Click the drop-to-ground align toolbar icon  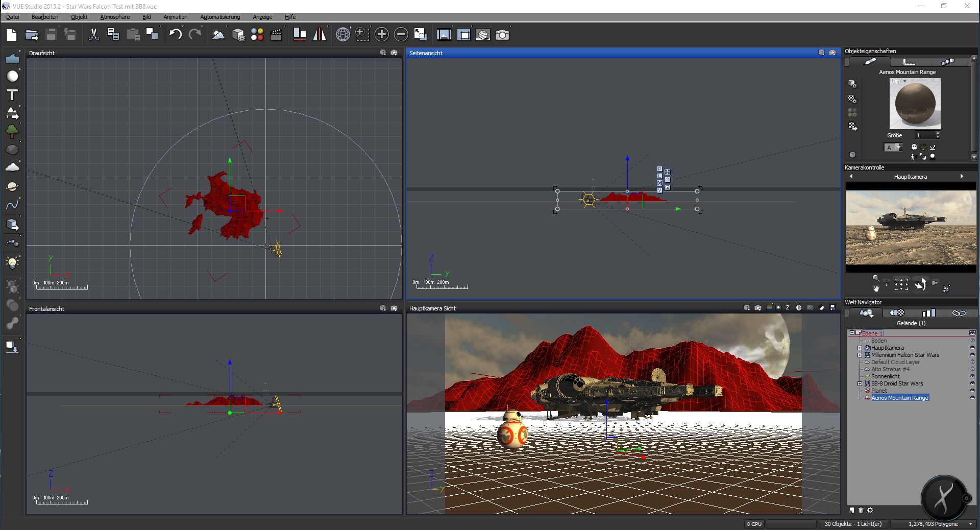pyautogui.click(x=300, y=35)
